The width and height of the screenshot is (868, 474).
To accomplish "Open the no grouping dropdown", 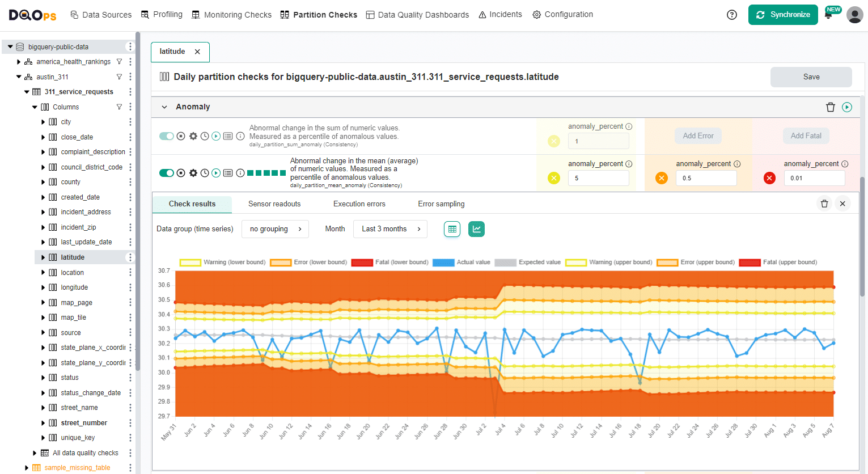I will [x=275, y=229].
